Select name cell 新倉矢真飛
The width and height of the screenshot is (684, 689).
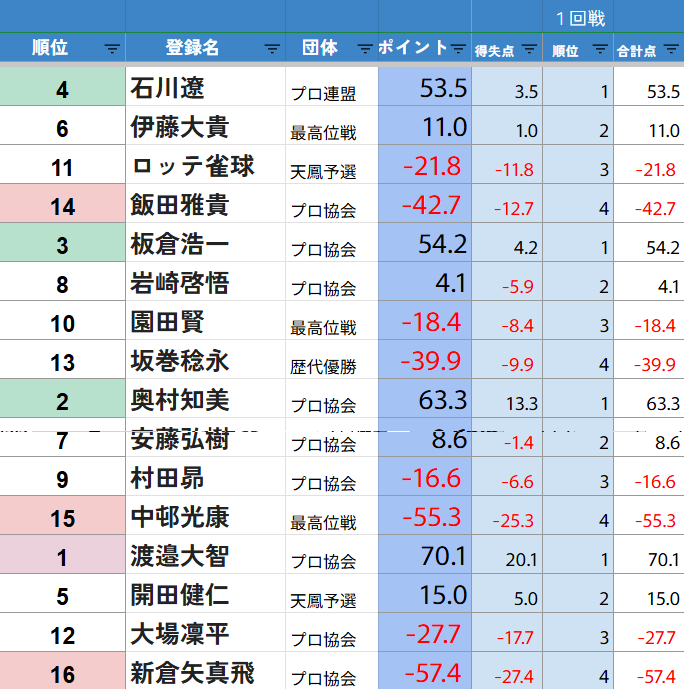coord(206,671)
